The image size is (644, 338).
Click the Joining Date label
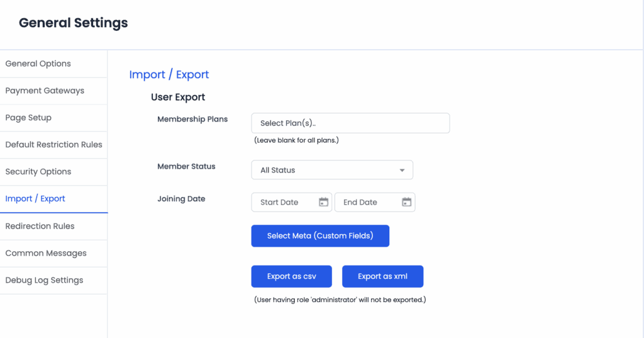(x=181, y=199)
